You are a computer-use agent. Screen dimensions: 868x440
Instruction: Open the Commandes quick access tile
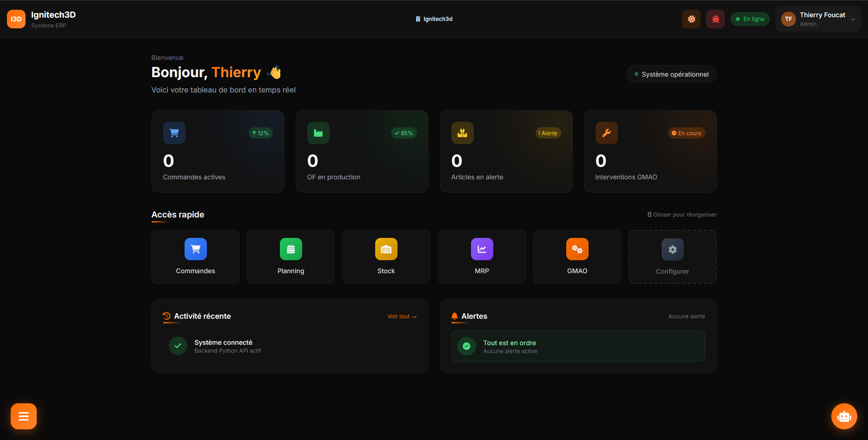pos(195,257)
